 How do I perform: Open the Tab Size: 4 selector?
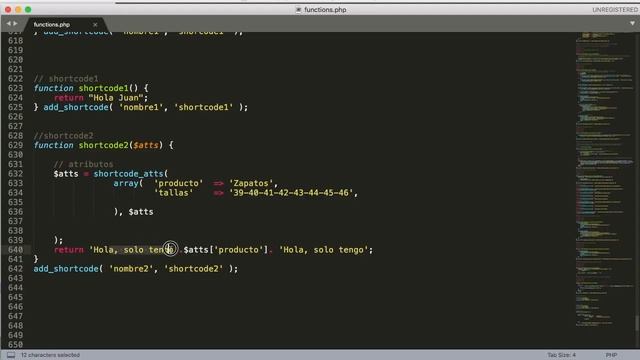(x=561, y=355)
